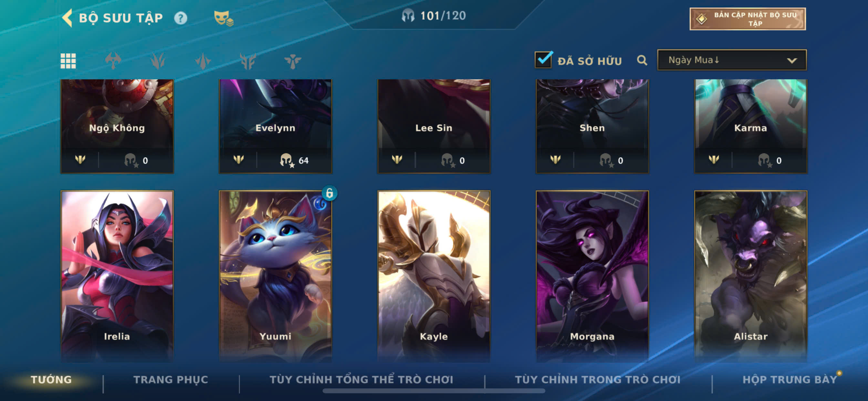Expand sort options with the chevron arrow
868x401 pixels.
point(791,61)
